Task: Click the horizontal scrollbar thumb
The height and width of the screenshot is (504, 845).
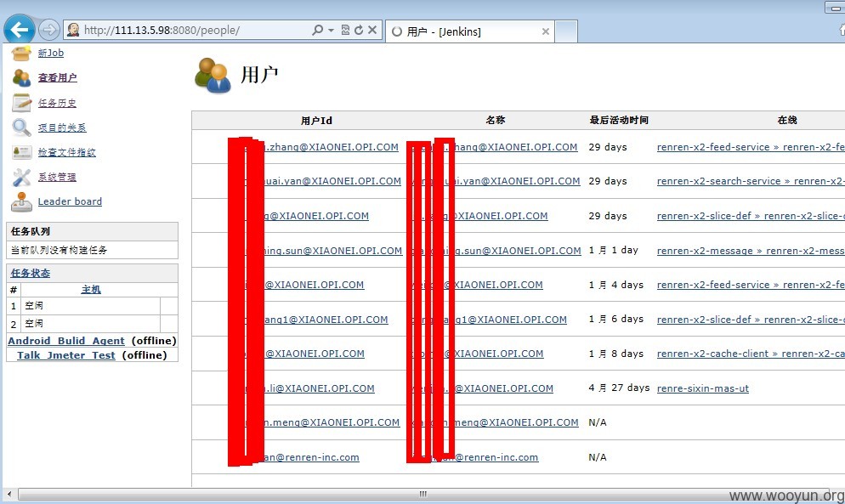Action: pyautogui.click(x=423, y=494)
